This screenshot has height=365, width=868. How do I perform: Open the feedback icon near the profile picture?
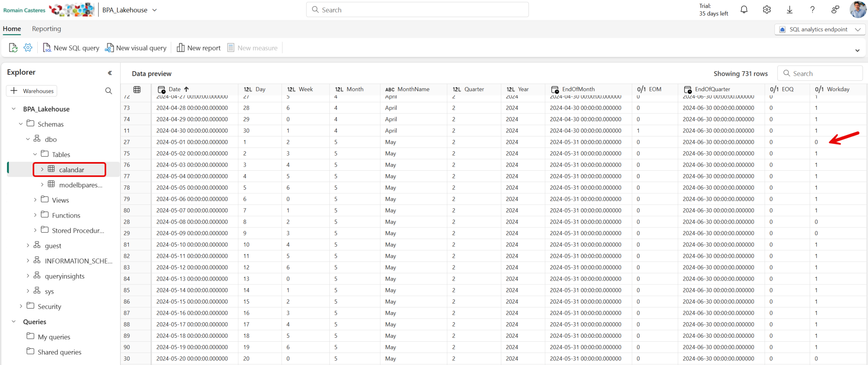click(x=835, y=9)
